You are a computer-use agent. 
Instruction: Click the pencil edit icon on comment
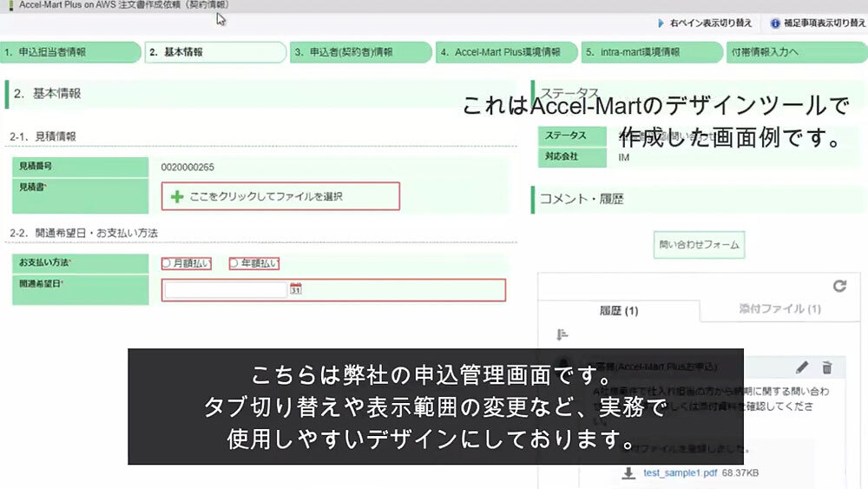coord(802,367)
